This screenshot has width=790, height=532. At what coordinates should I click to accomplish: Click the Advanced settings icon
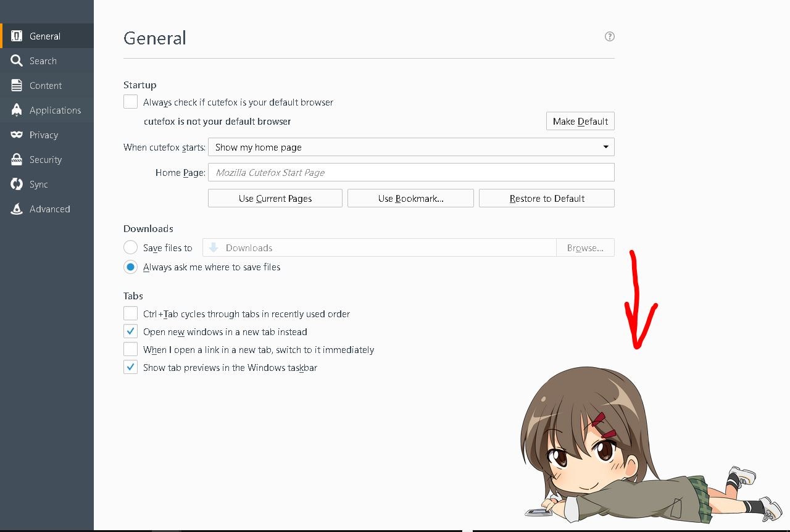(x=16, y=209)
